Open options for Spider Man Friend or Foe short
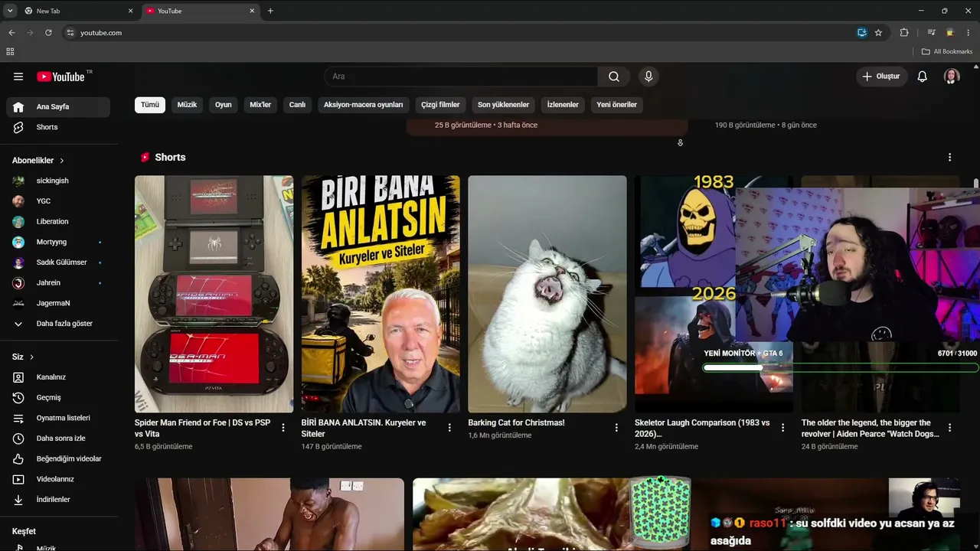Viewport: 980px width, 551px height. click(283, 428)
